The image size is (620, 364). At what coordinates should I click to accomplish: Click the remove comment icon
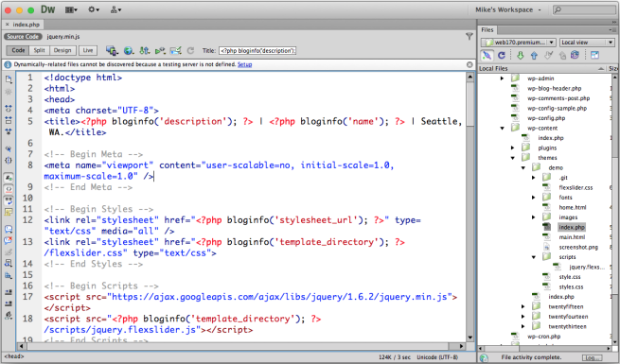coord(9,240)
